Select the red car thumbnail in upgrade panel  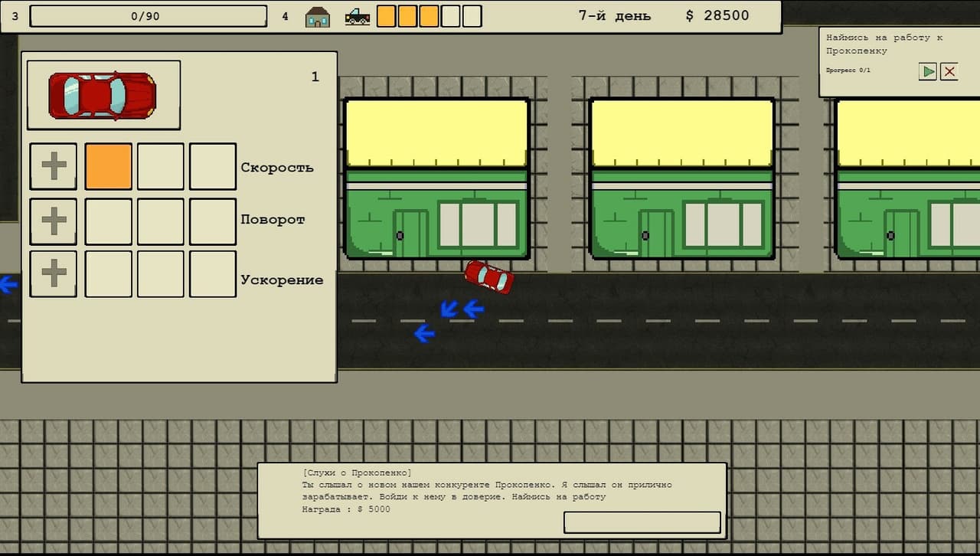[103, 95]
